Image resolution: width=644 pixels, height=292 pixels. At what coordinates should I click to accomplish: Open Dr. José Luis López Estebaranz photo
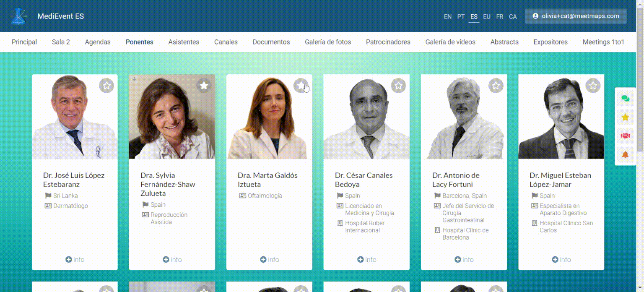(x=75, y=117)
